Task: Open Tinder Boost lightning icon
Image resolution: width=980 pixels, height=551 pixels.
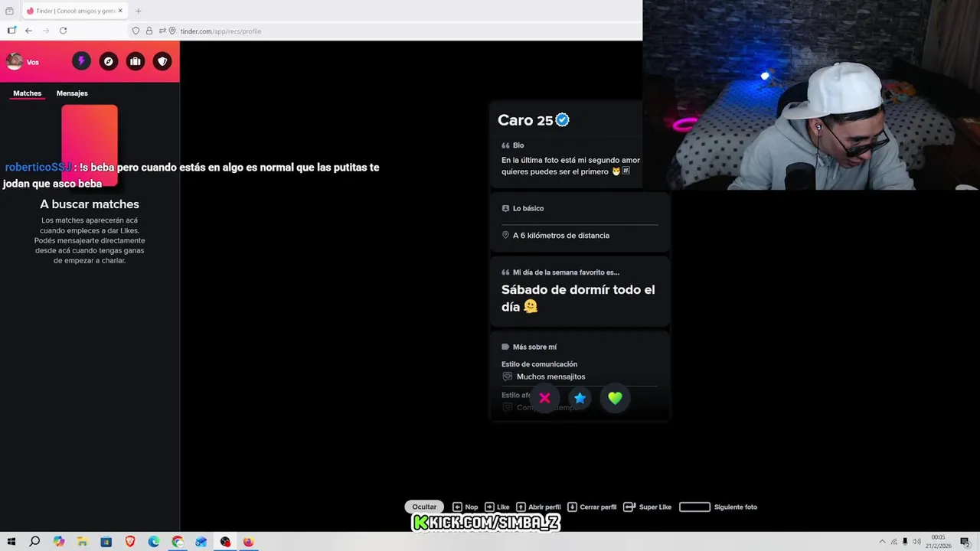Action: point(81,61)
